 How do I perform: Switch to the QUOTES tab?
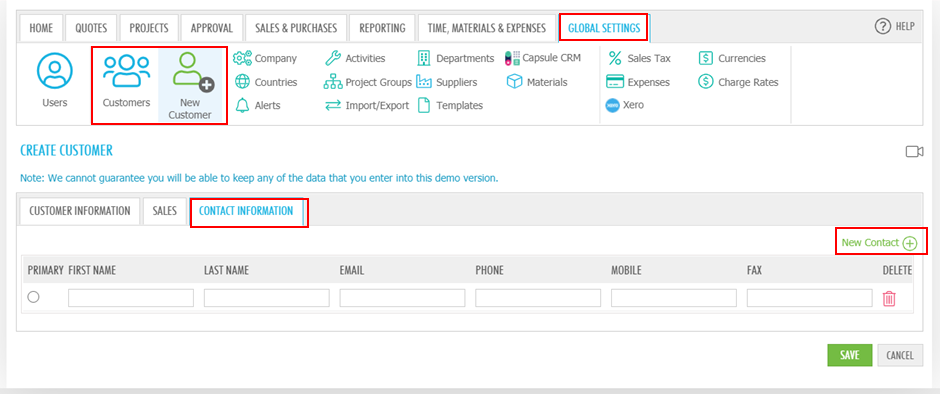pyautogui.click(x=91, y=28)
